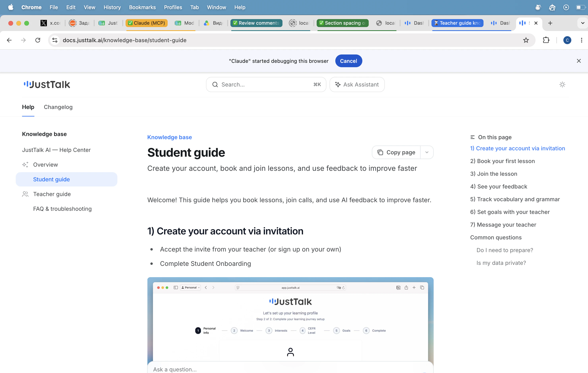Screen dimensions: 588x373
Task: Jump to '6) Set goals with your teacher'
Action: 510,212
